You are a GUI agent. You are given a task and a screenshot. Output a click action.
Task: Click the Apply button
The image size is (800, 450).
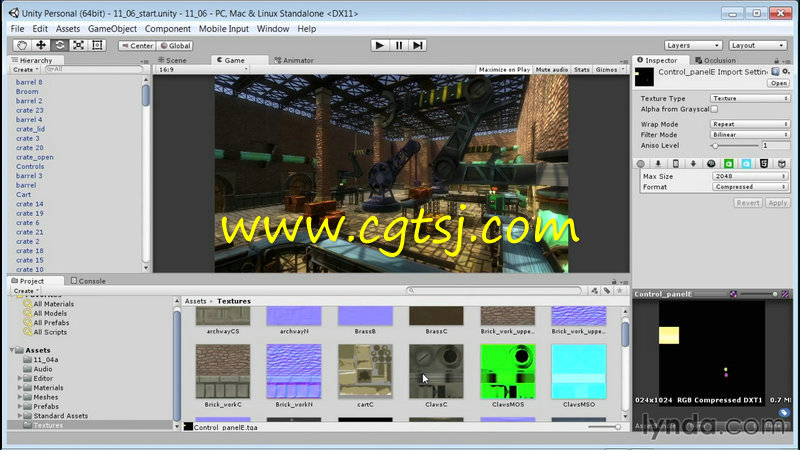pos(778,203)
